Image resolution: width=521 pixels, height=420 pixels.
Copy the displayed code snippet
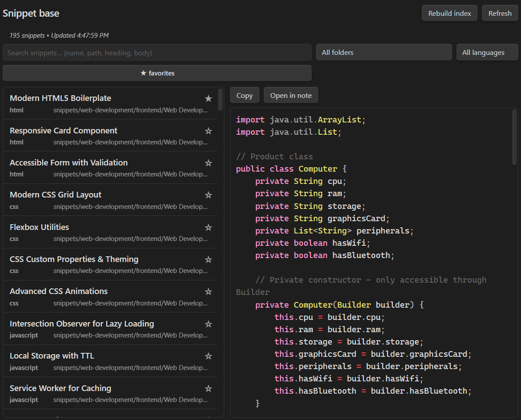tap(244, 95)
